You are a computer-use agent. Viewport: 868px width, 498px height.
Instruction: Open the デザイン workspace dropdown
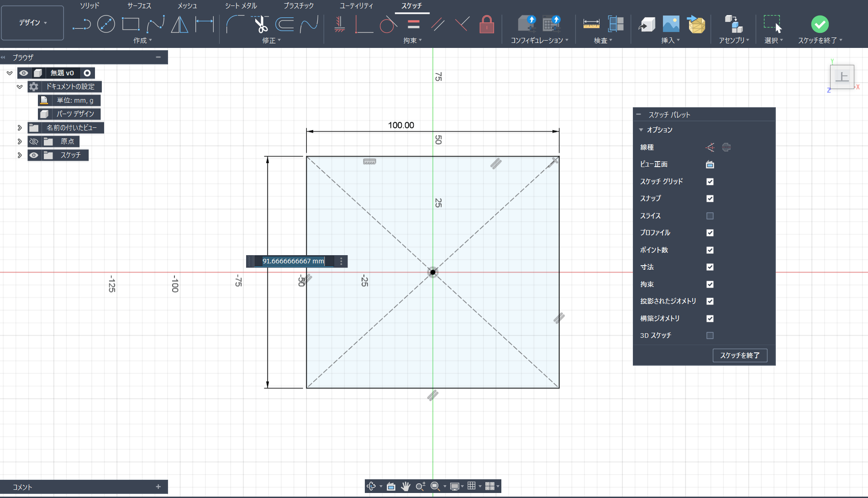pyautogui.click(x=33, y=23)
